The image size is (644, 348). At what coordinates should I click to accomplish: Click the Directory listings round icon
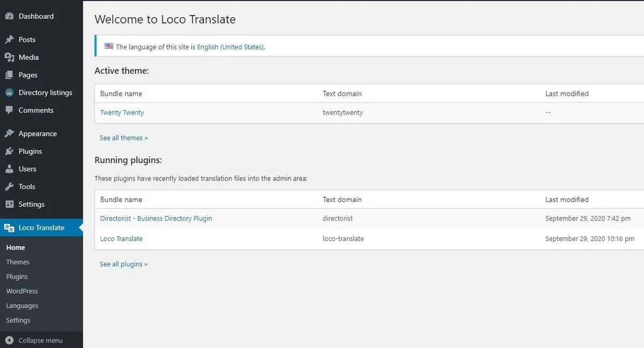click(x=9, y=93)
